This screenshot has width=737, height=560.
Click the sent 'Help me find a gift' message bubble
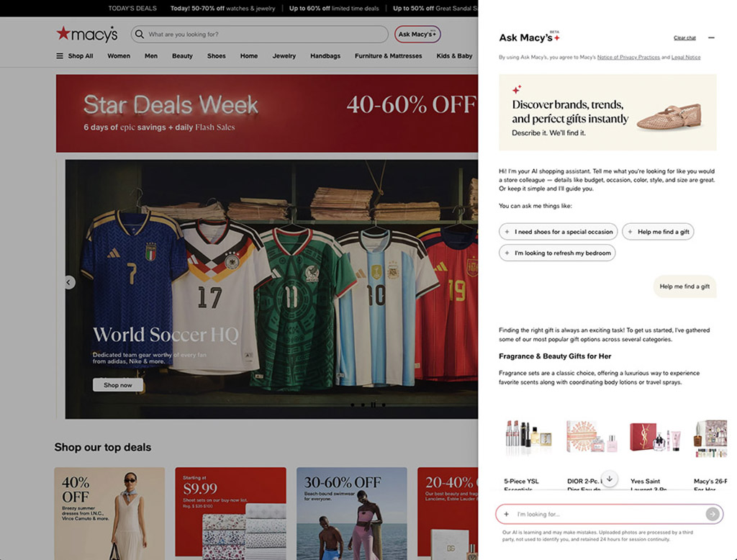(x=685, y=286)
